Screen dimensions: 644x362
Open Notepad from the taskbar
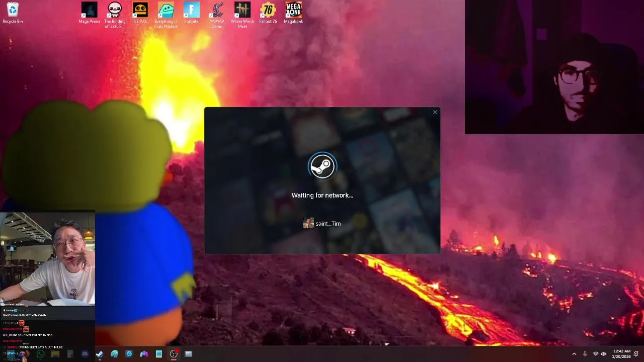point(158,354)
